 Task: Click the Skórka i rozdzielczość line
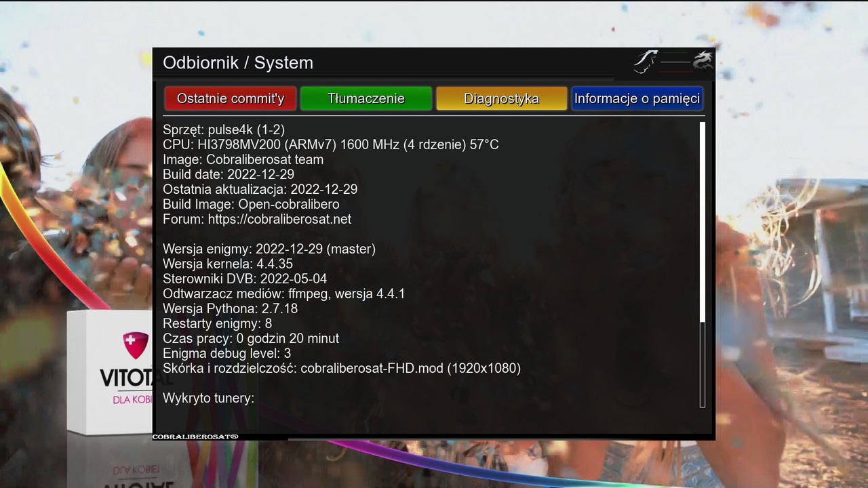(341, 368)
